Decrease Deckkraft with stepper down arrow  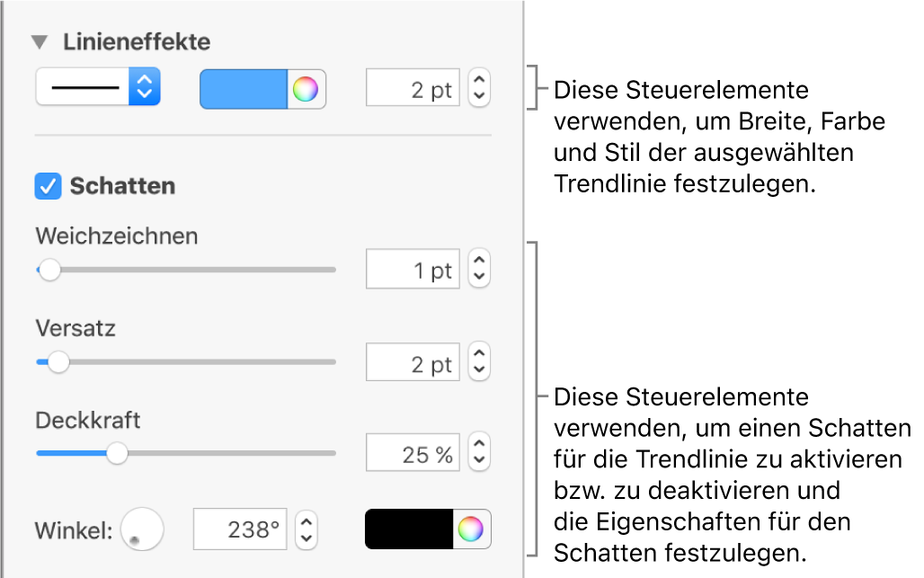[479, 463]
